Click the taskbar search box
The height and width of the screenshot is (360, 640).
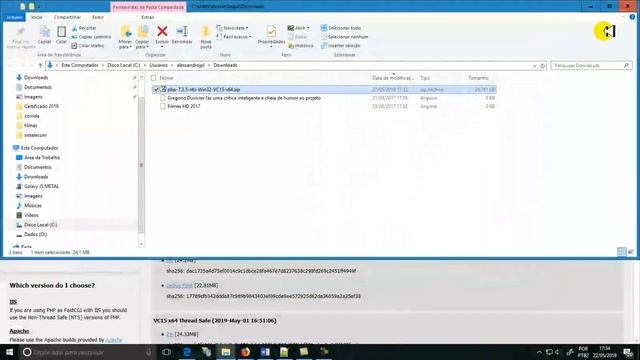[88, 352]
